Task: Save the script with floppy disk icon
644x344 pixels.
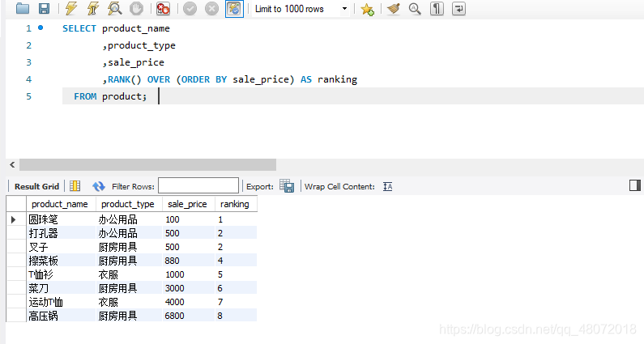Action: (44, 9)
